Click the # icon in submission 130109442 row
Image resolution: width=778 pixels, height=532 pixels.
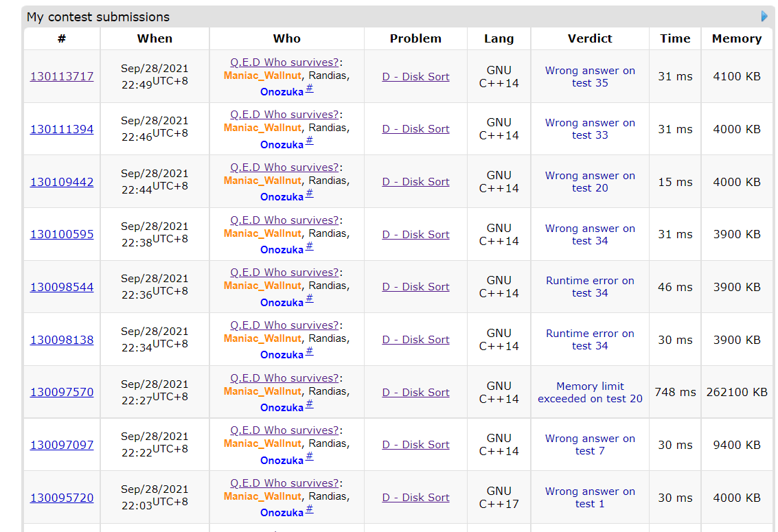click(x=309, y=194)
